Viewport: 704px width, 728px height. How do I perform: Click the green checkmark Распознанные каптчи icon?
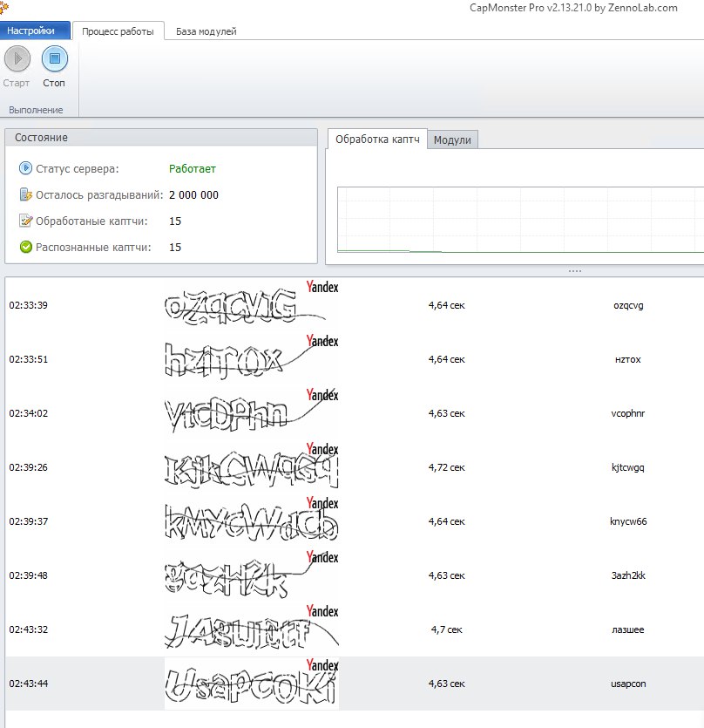coord(26,248)
